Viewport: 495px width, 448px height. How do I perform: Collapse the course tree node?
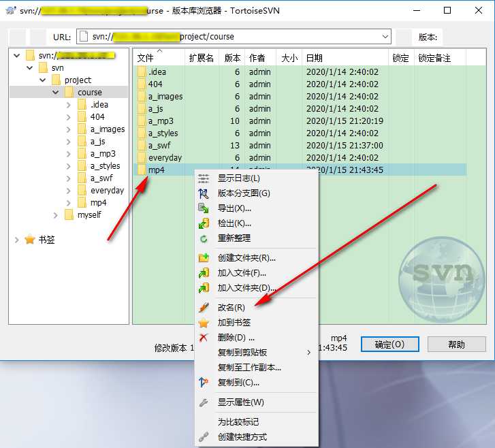(56, 92)
